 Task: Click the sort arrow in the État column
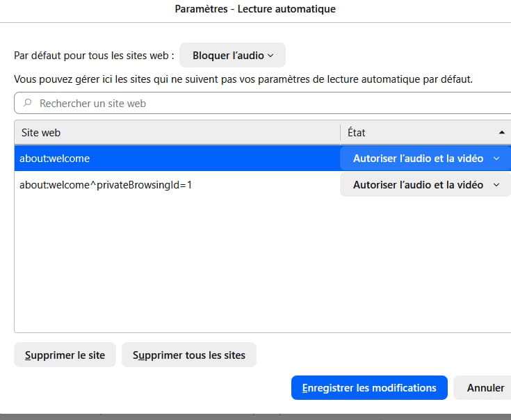pos(502,132)
